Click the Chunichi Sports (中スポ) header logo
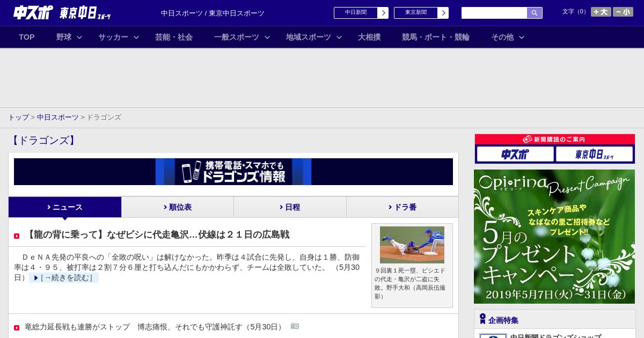The width and height of the screenshot is (644, 338). (x=33, y=12)
